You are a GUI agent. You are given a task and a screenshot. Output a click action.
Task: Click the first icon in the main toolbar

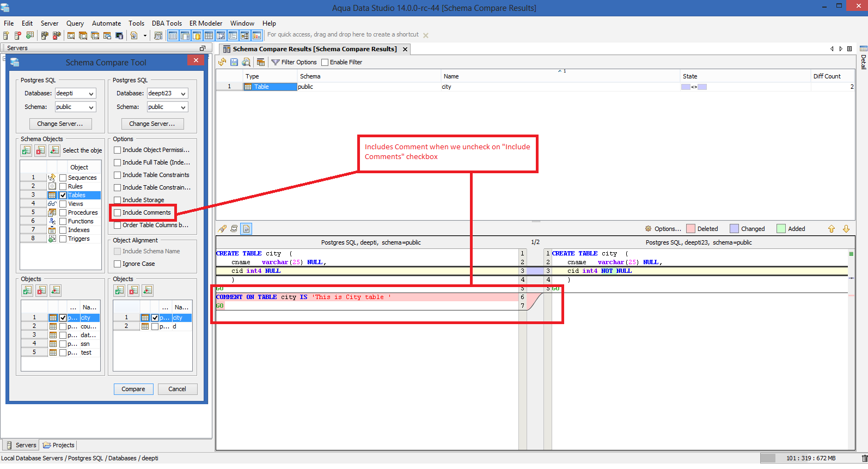[6, 35]
